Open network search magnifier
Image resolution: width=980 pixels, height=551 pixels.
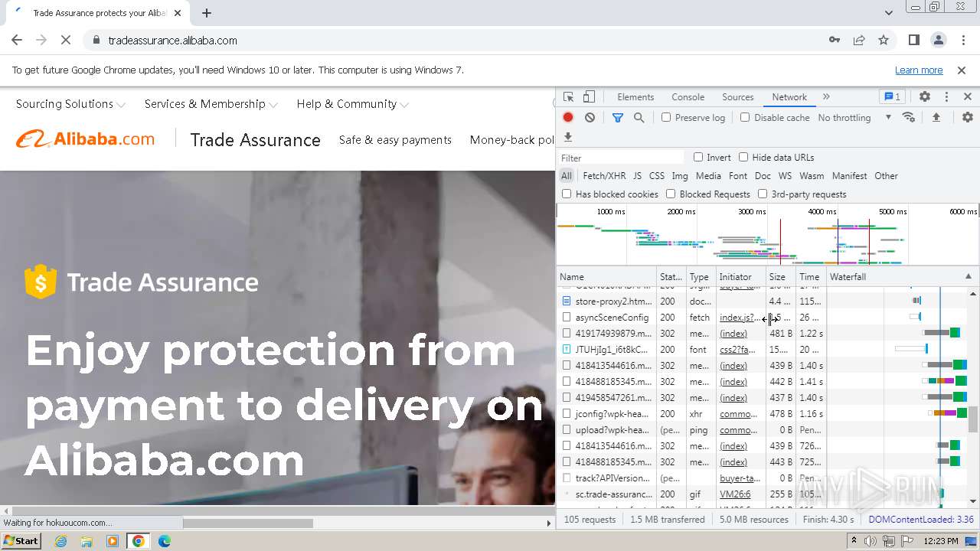click(639, 117)
